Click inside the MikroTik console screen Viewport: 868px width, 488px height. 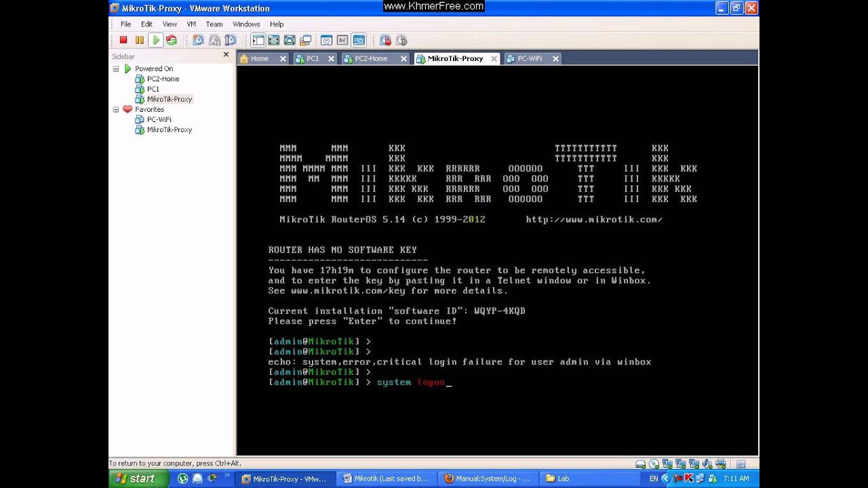coord(497,260)
